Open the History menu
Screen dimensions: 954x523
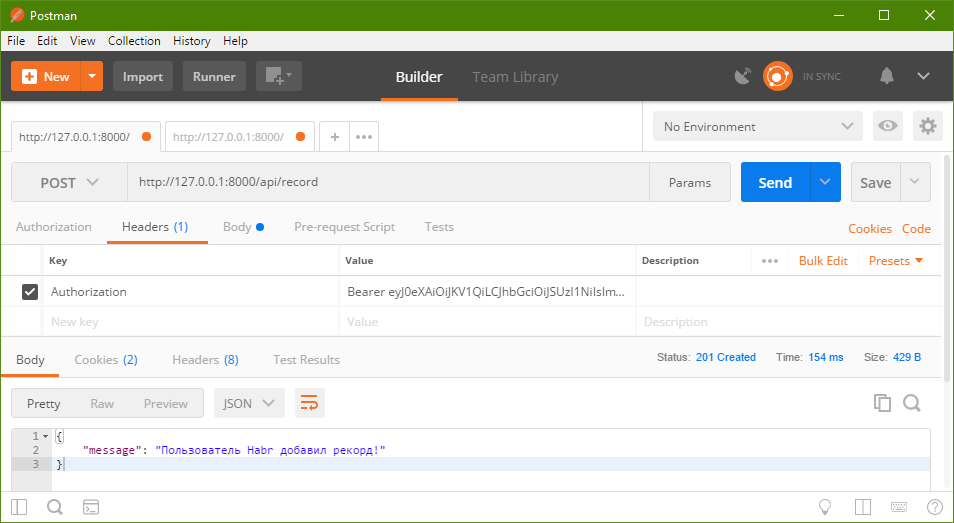pyautogui.click(x=192, y=41)
